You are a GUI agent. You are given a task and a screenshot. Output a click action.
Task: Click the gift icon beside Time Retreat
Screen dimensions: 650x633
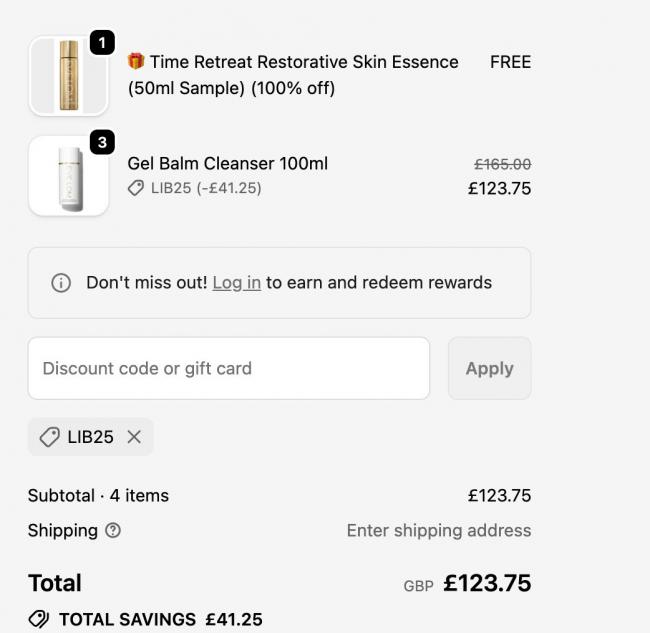tap(136, 62)
